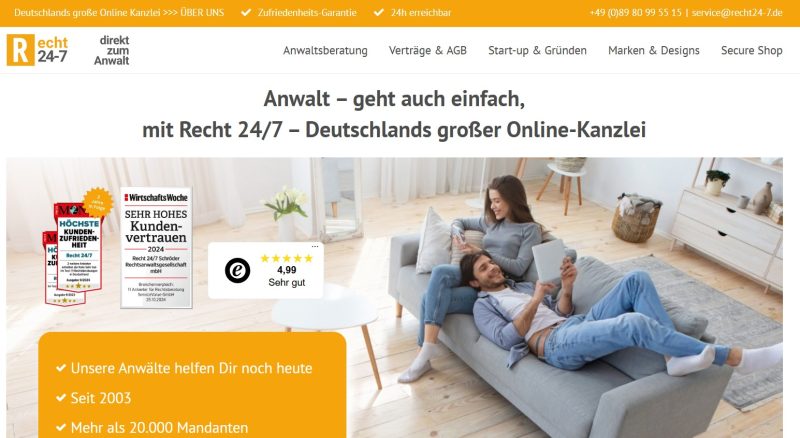Select the five-star rating row
The height and width of the screenshot is (438, 800).
[x=287, y=258]
